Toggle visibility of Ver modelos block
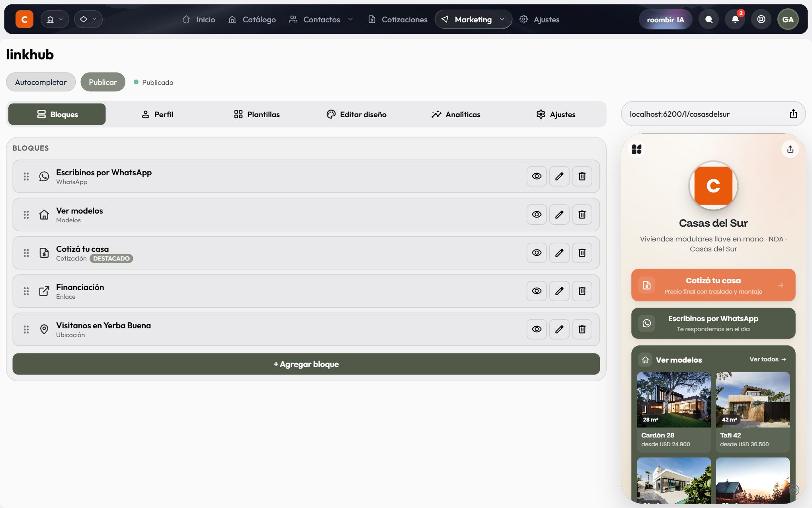The image size is (812, 508). click(537, 214)
